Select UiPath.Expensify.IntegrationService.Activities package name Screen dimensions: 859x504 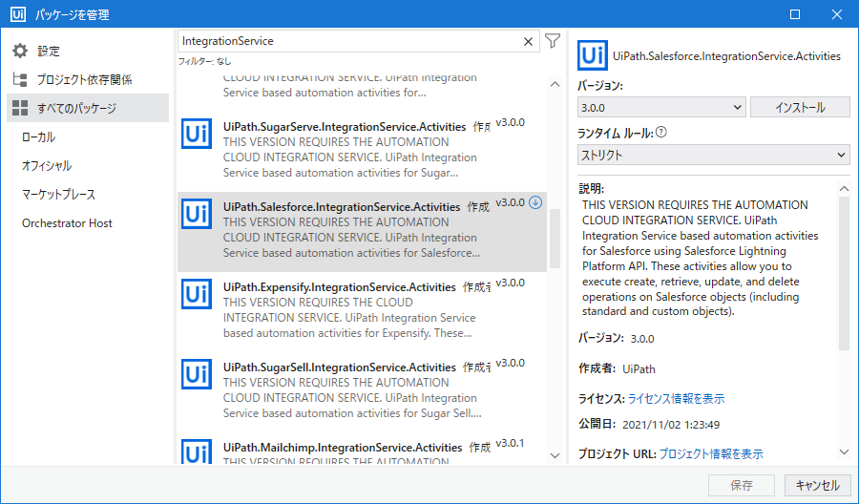click(x=340, y=287)
